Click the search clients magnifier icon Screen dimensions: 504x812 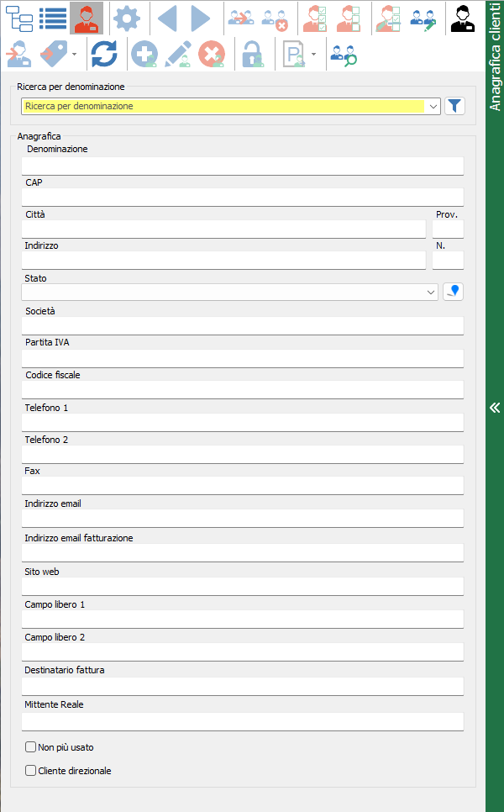343,54
